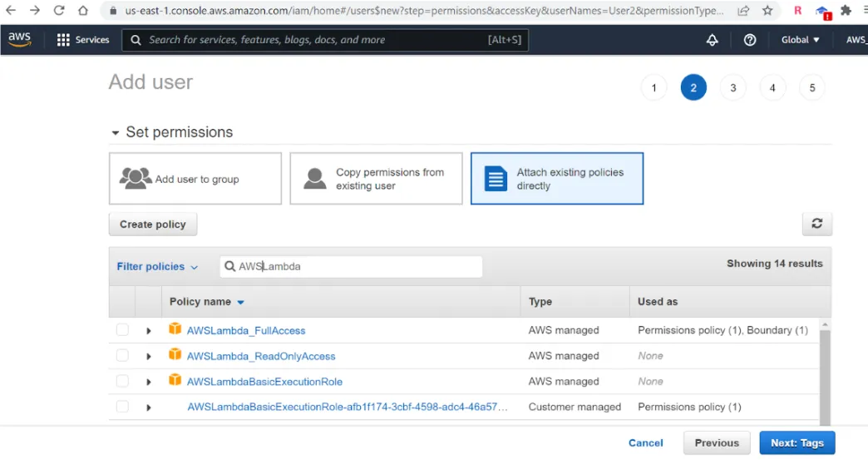Check the AWSLambda_ReadOnlyAccess policy checkbox
Image resolution: width=868 pixels, height=464 pixels.
tap(122, 355)
